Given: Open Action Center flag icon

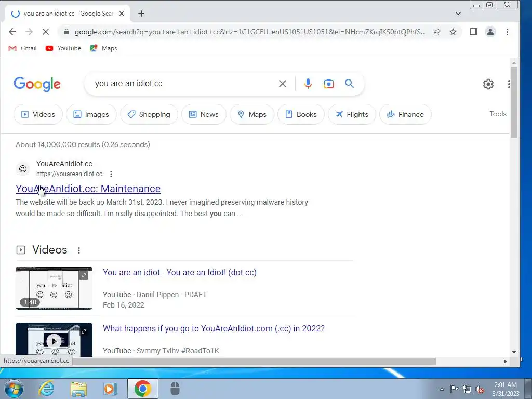Looking at the screenshot, I should click(454, 389).
